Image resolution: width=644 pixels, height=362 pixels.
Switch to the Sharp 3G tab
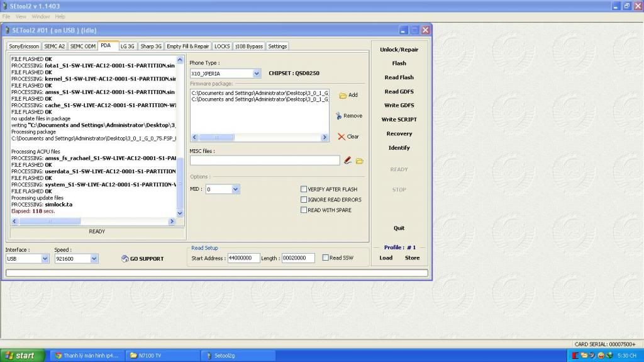[x=151, y=47]
